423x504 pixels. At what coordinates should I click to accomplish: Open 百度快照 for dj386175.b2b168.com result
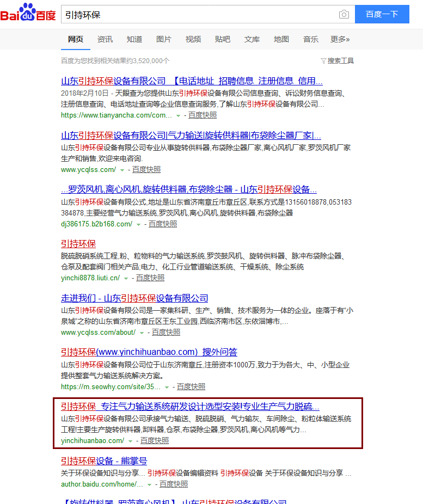point(163,224)
